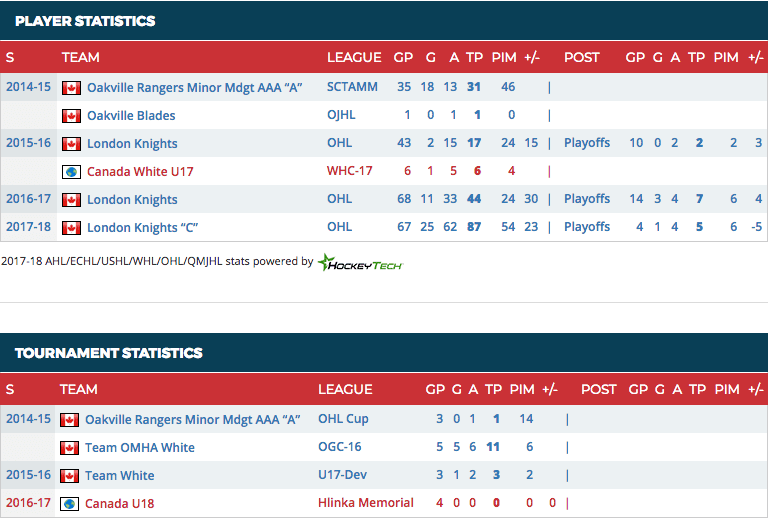
Task: Open Canada White U17 team link
Action: pos(140,172)
